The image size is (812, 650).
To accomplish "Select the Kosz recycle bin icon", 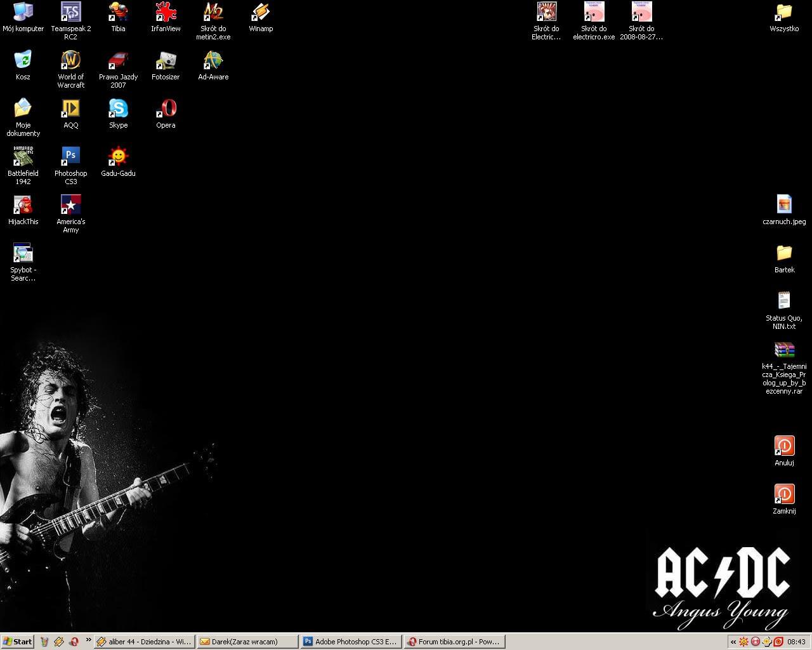I will click(23, 65).
